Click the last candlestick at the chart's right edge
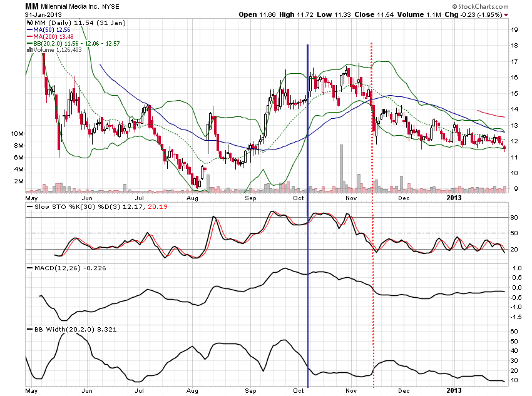Viewport: 532px width, 396px height. click(x=504, y=148)
